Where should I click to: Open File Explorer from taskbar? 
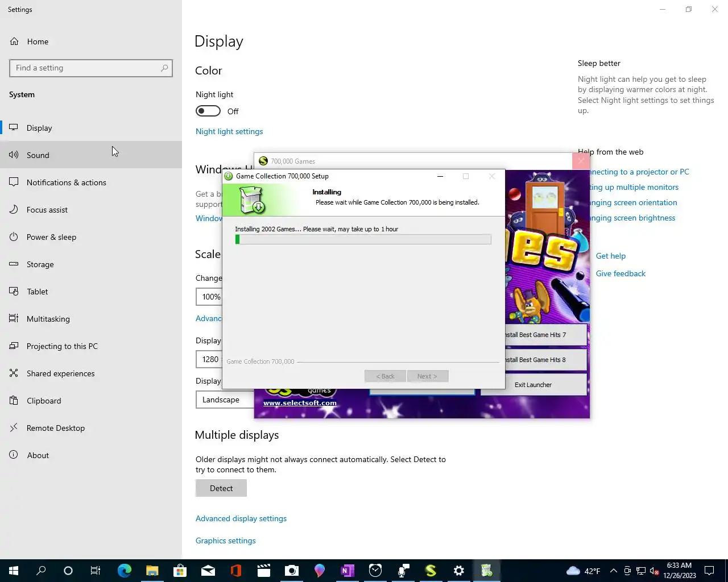coord(152,571)
